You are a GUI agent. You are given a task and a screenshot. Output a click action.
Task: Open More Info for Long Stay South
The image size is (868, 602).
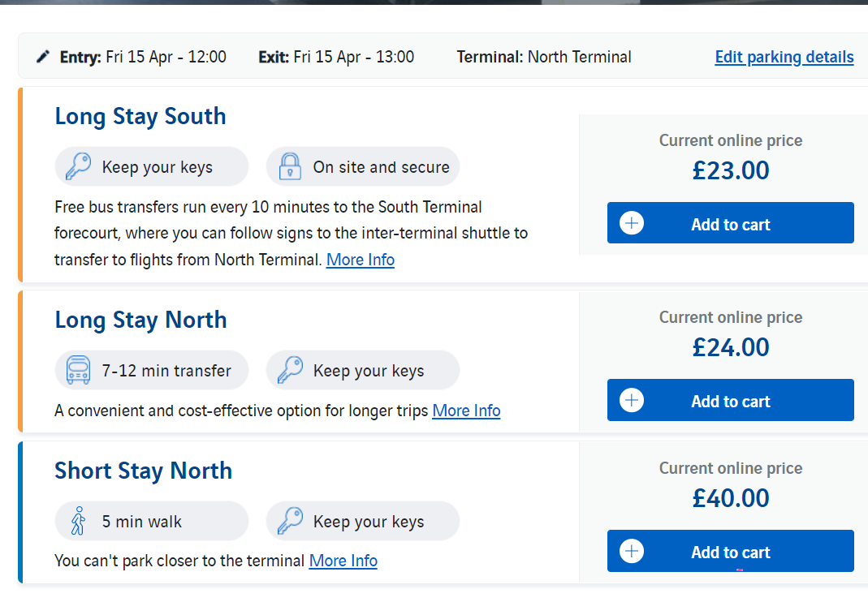coord(361,260)
